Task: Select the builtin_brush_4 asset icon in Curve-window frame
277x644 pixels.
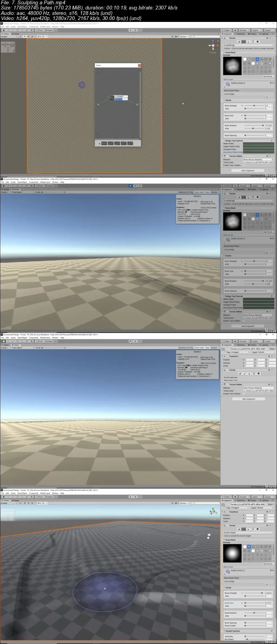Action: pyautogui.click(x=227, y=84)
